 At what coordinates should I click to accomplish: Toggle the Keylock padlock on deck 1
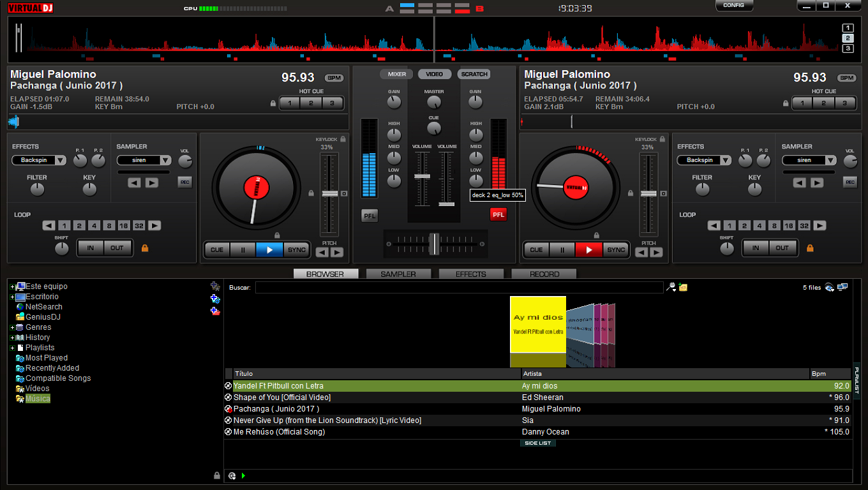(x=343, y=139)
